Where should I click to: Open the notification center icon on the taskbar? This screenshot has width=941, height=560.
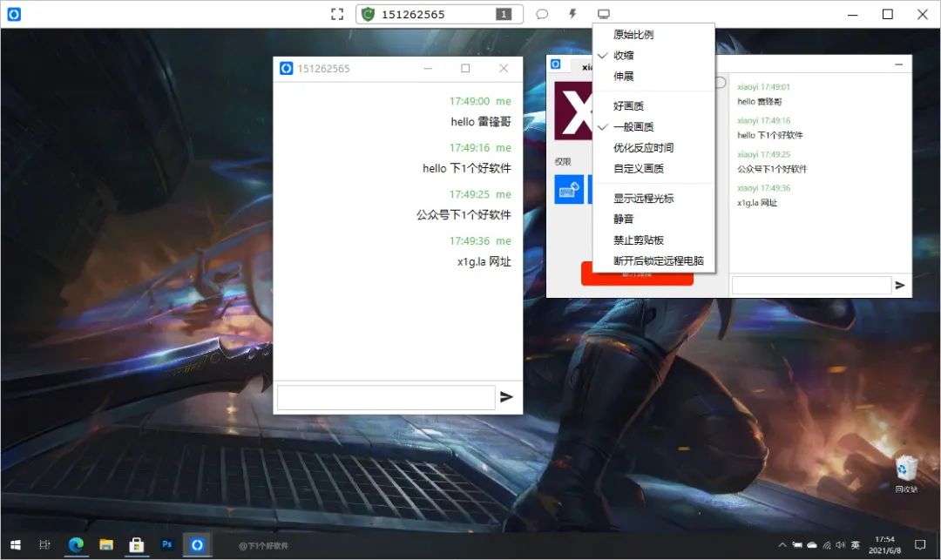(x=920, y=544)
